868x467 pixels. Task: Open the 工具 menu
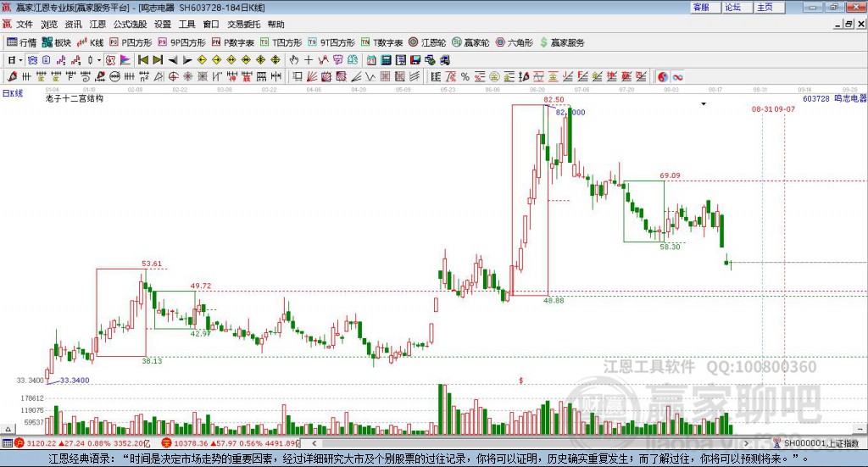187,25
